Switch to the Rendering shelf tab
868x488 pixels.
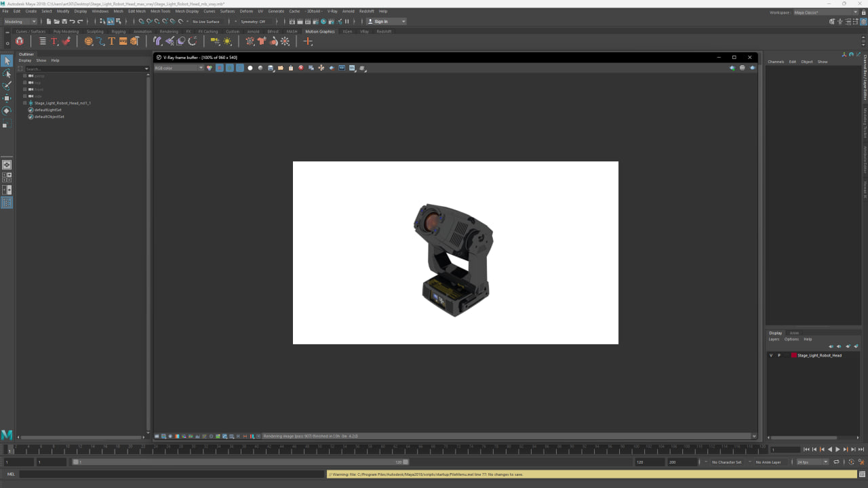(169, 31)
